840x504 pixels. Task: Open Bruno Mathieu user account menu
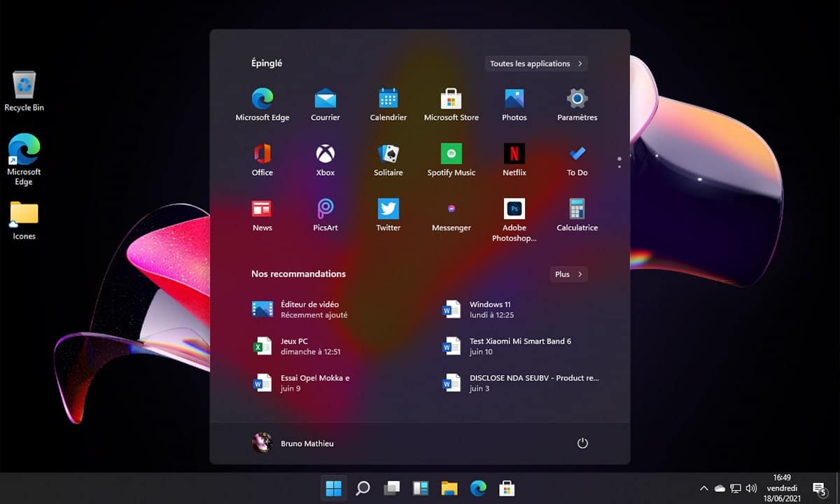coord(293,443)
